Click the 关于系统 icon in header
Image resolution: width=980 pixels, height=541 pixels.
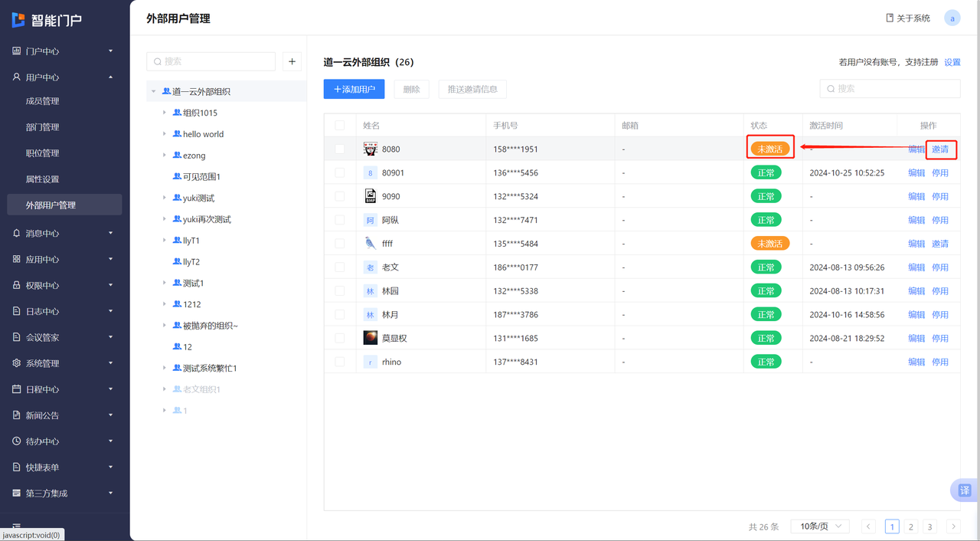click(890, 18)
